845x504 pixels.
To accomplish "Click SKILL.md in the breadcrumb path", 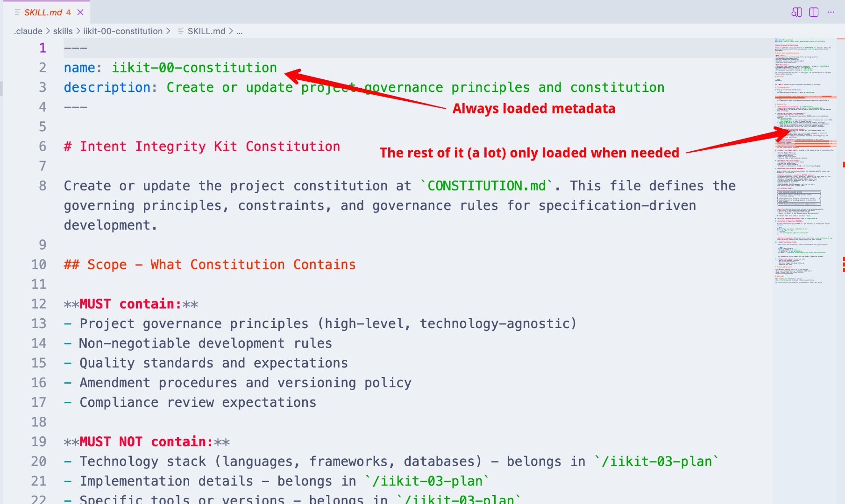I will click(206, 31).
